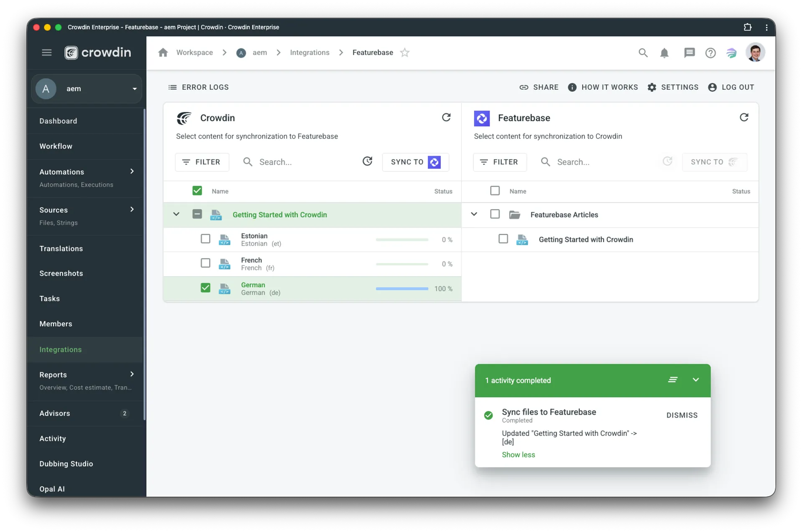Toggle the select-all checkbox in Featurebase panel
802x532 pixels.
click(495, 191)
